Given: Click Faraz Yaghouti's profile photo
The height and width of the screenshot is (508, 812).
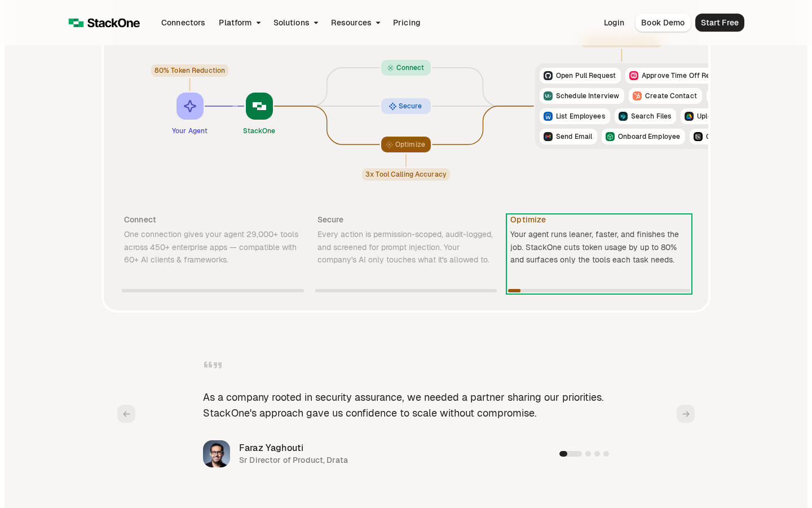Looking at the screenshot, I should [x=217, y=454].
